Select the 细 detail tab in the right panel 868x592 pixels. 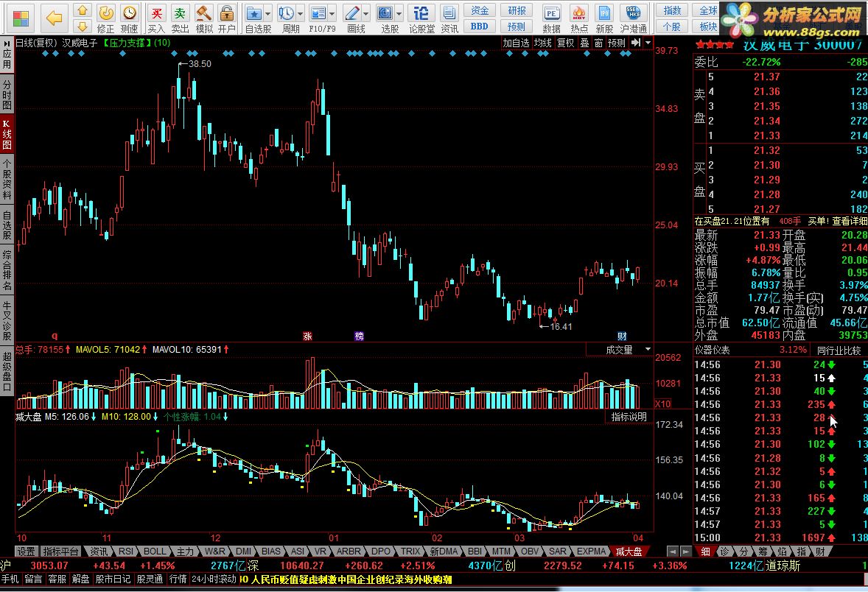705,552
